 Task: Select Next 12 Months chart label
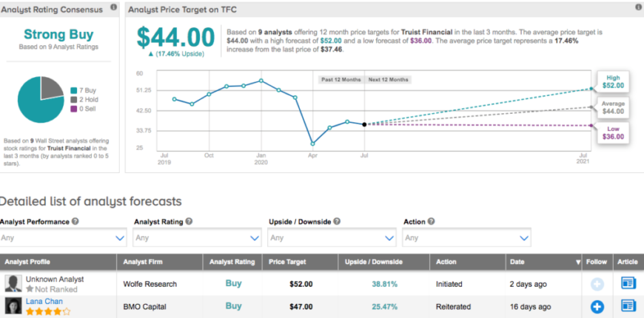(x=388, y=80)
